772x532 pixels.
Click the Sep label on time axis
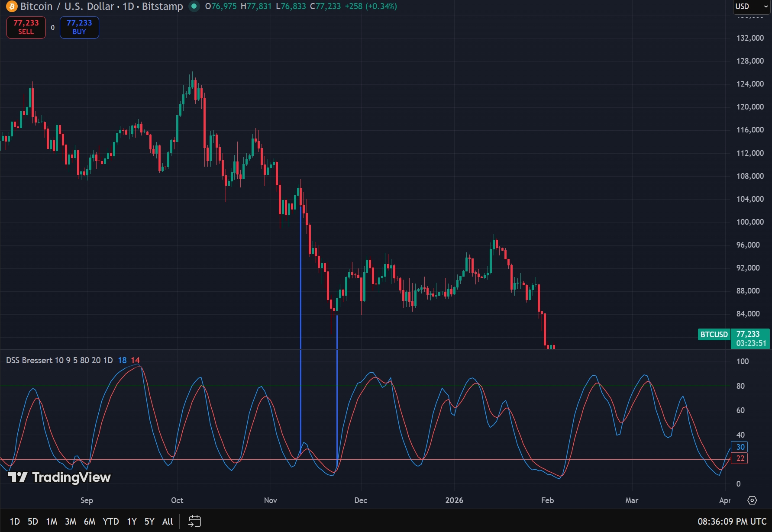click(x=87, y=500)
